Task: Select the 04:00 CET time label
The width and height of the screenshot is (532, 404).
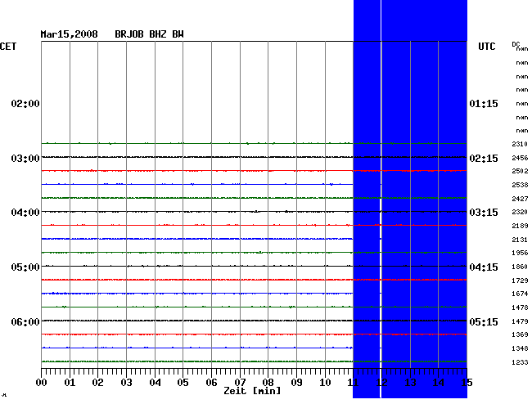Action: point(25,213)
